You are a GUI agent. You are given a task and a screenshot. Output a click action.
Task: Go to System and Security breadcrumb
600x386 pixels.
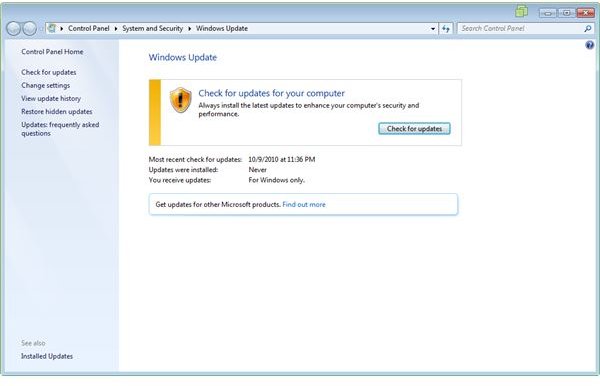[x=153, y=28]
